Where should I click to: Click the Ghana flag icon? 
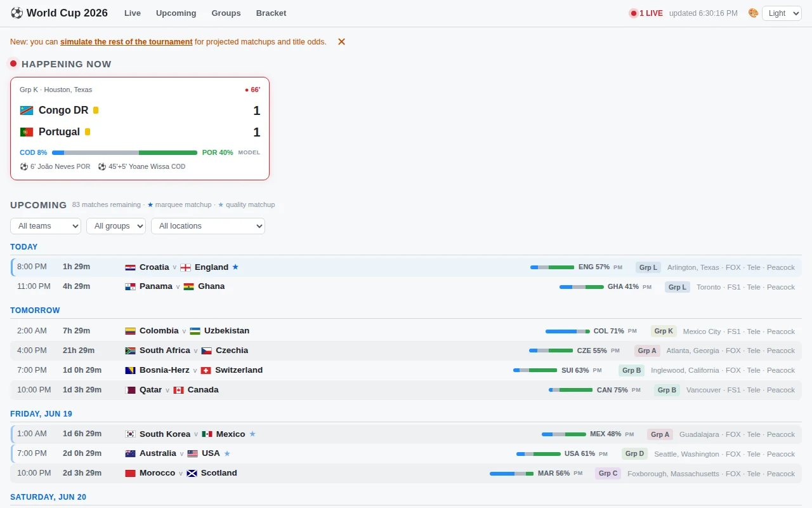click(188, 287)
